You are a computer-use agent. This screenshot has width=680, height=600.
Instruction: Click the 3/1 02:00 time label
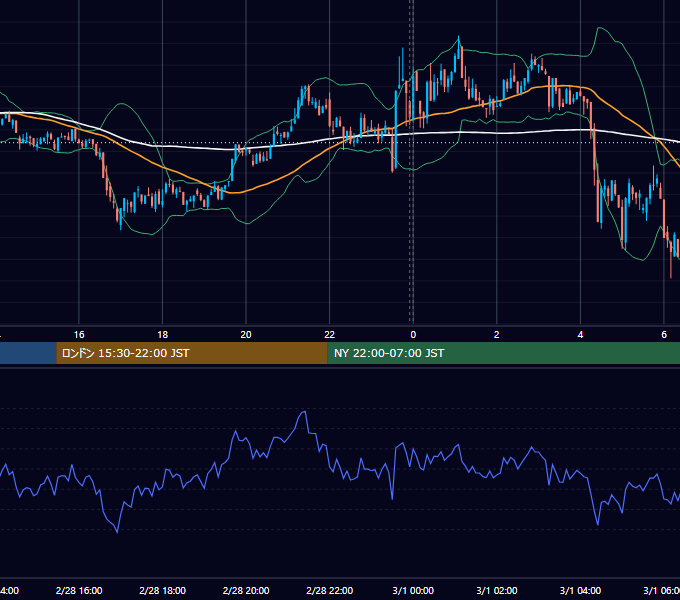pos(497,590)
